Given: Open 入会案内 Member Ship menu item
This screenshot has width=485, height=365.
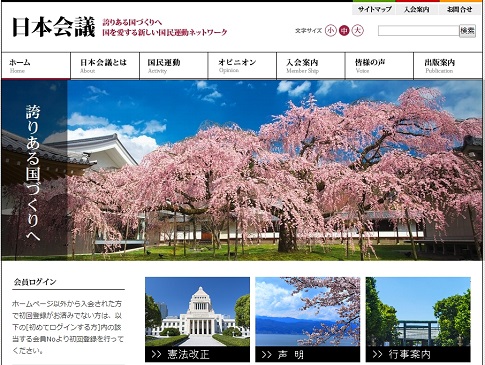Looking at the screenshot, I should point(311,66).
